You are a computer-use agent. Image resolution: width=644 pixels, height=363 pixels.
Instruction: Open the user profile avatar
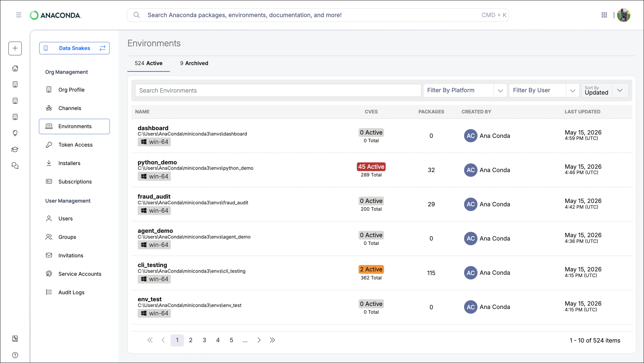point(624,15)
